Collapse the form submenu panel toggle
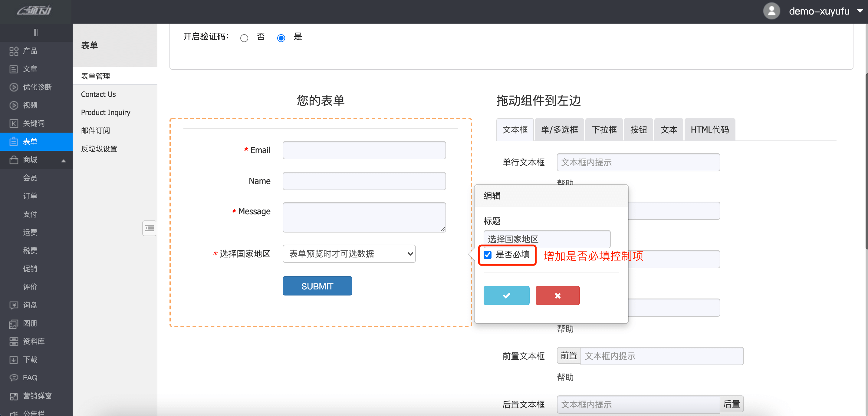 coord(149,228)
